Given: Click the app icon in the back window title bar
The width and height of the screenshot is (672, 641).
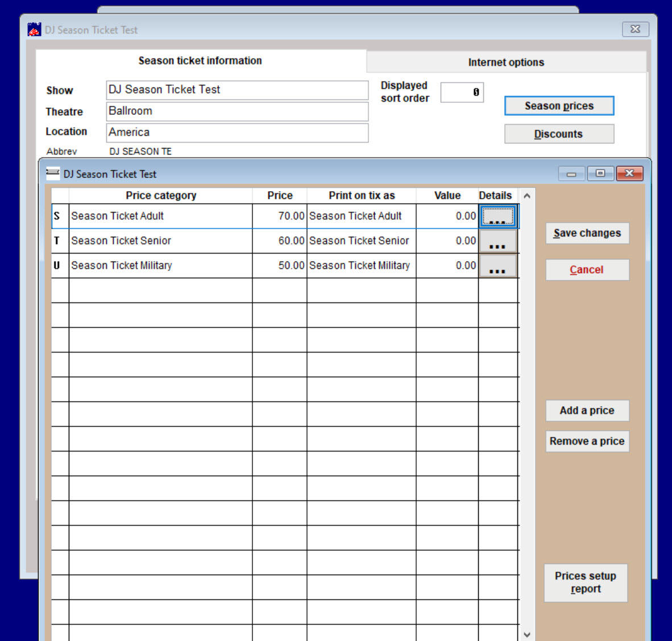Looking at the screenshot, I should coord(34,30).
